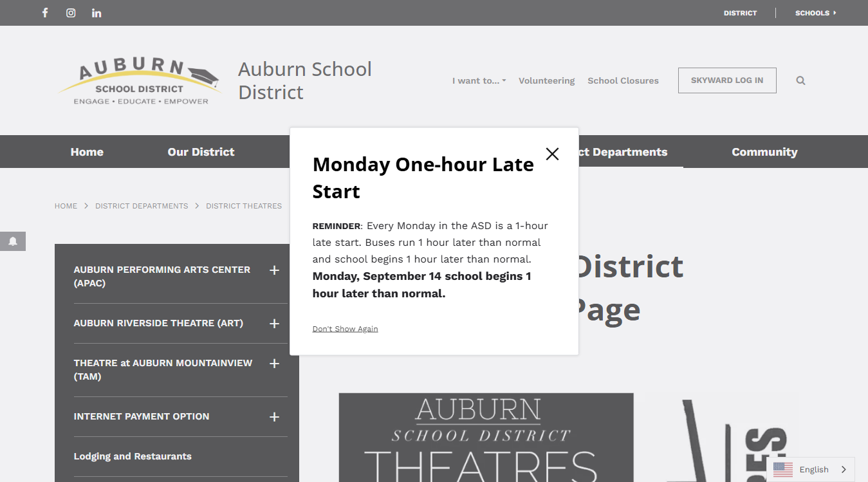Open Auburn Riverside Theatre (ART) link
The height and width of the screenshot is (482, 868).
click(x=158, y=323)
